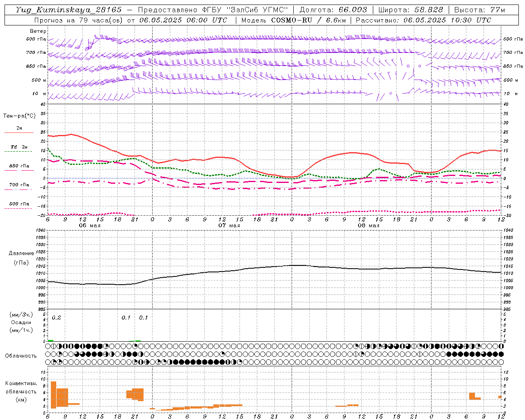Click the 700 гПа temperature legend entry

tap(19, 185)
